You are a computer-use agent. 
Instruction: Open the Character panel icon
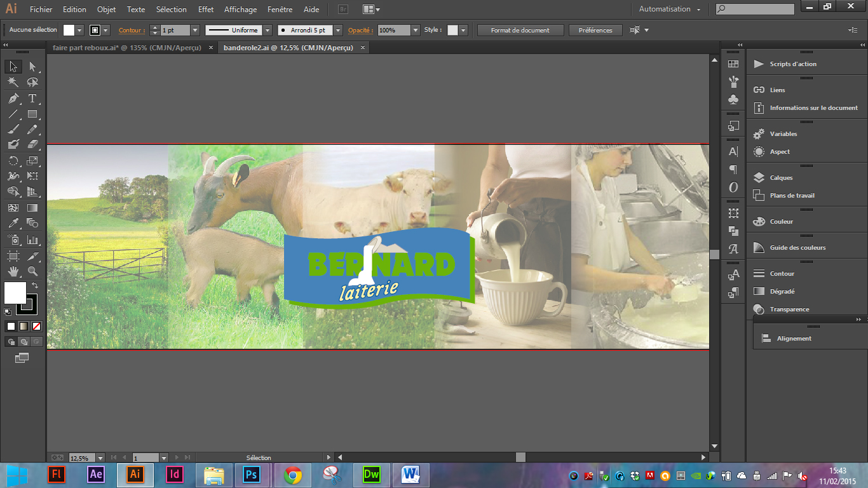(x=733, y=152)
